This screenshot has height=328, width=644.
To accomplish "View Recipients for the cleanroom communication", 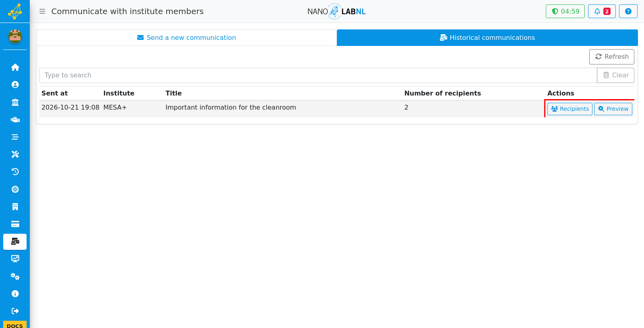I will tap(570, 109).
